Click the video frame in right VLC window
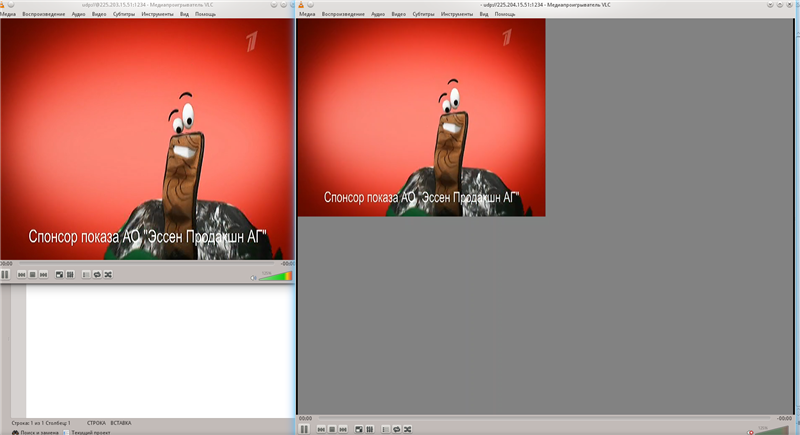 (x=421, y=117)
